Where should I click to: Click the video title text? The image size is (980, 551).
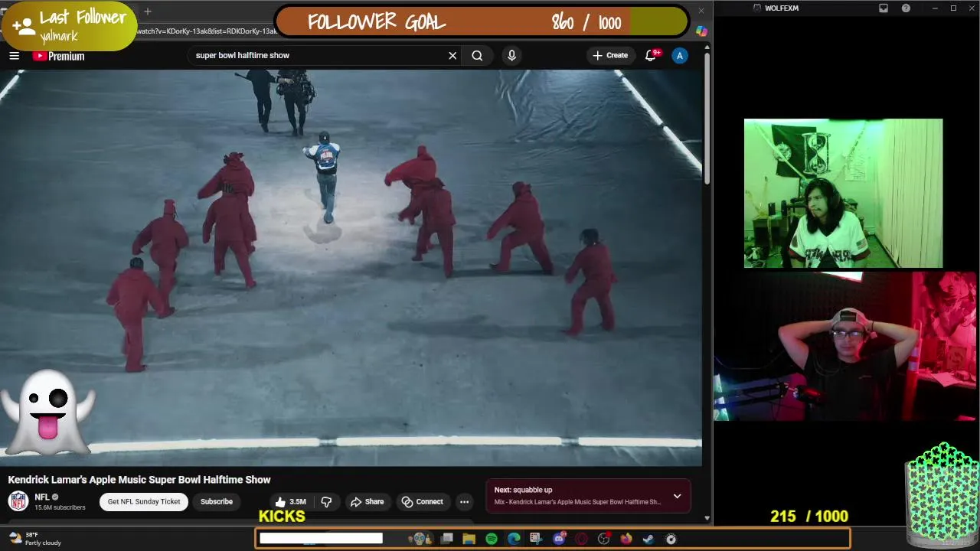click(x=139, y=480)
